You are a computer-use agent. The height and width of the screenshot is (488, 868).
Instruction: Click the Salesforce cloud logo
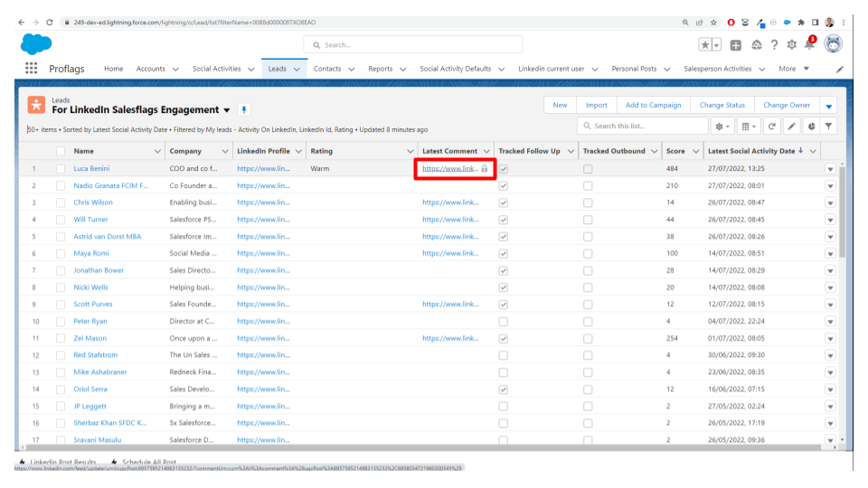(36, 44)
